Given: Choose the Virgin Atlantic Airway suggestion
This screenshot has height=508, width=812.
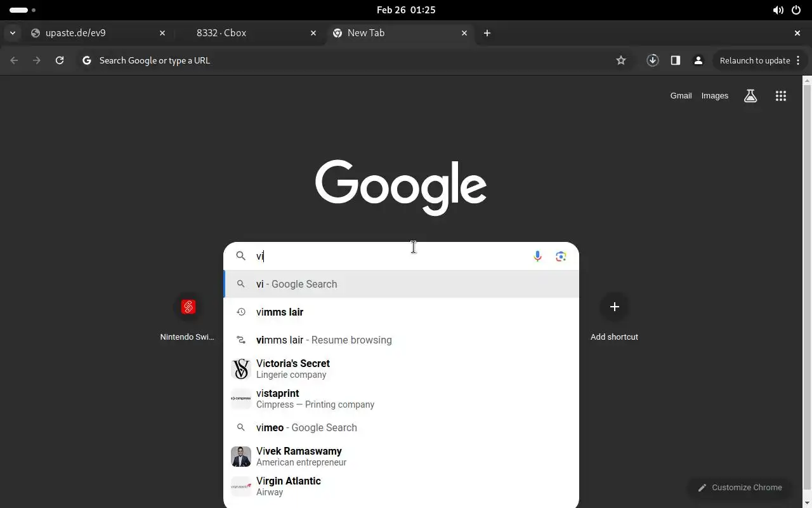Looking at the screenshot, I should pos(402,486).
